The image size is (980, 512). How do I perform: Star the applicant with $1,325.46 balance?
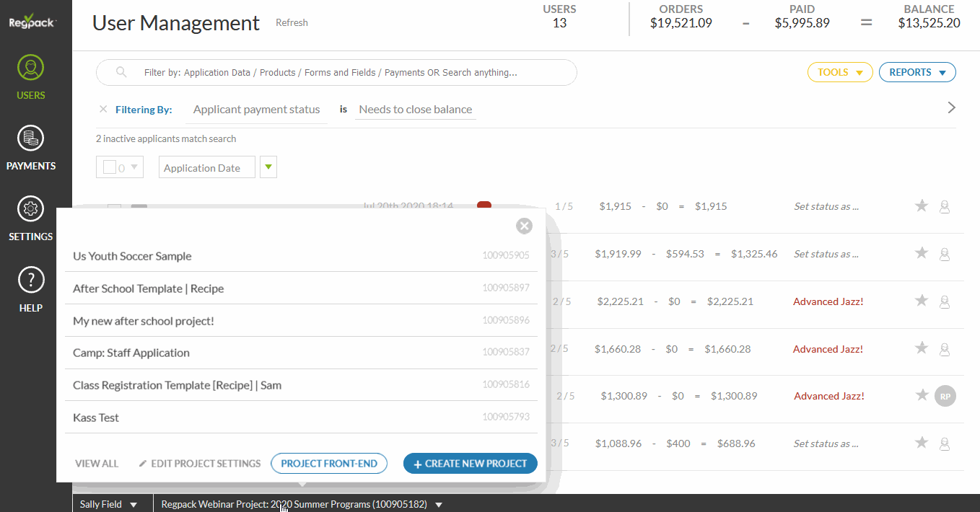pyautogui.click(x=921, y=253)
